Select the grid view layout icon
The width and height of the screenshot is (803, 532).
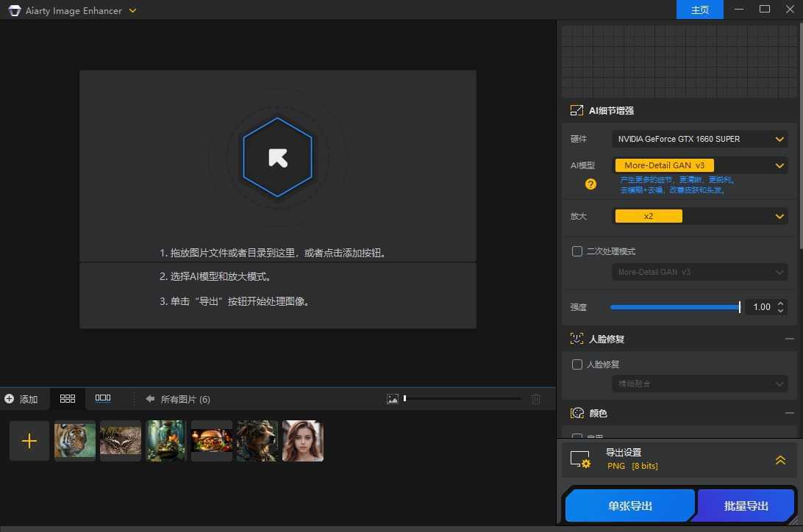click(x=68, y=399)
